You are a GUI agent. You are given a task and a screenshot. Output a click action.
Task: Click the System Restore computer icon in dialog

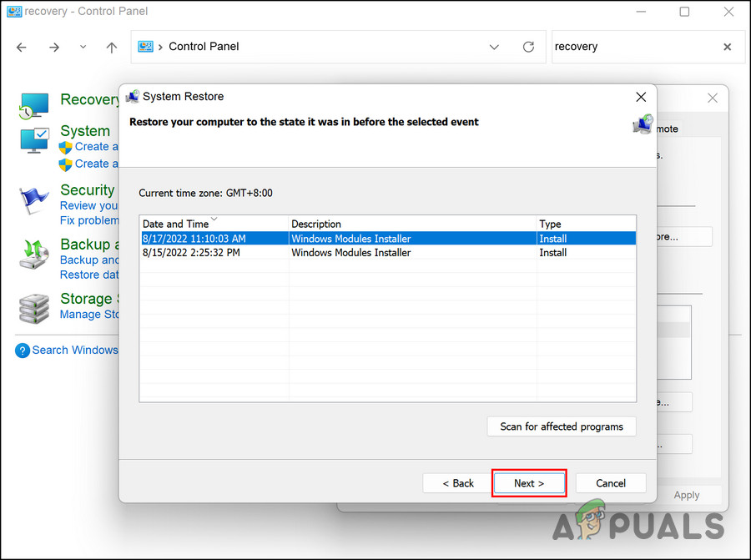coord(133,97)
